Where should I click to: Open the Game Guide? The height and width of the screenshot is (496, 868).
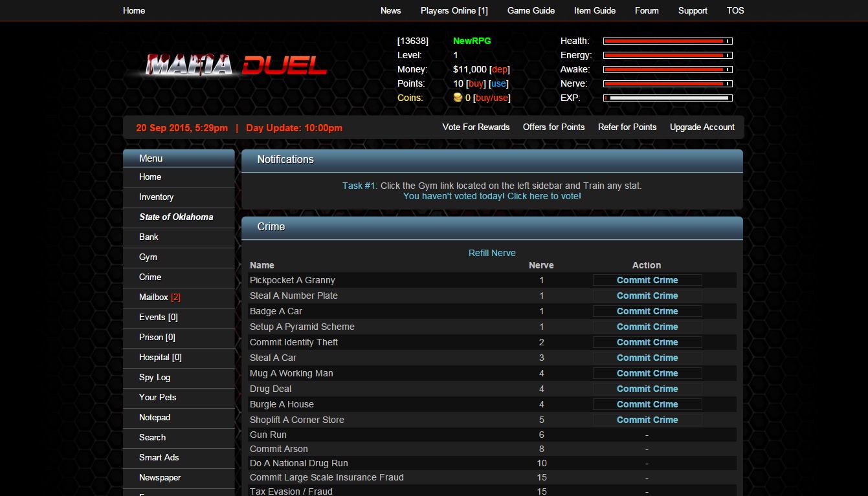pos(531,10)
